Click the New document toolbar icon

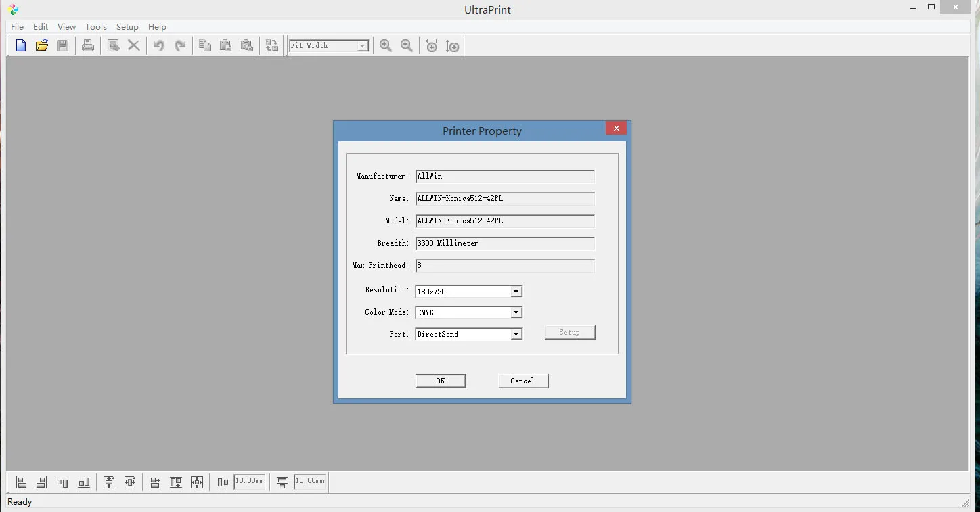click(x=21, y=46)
